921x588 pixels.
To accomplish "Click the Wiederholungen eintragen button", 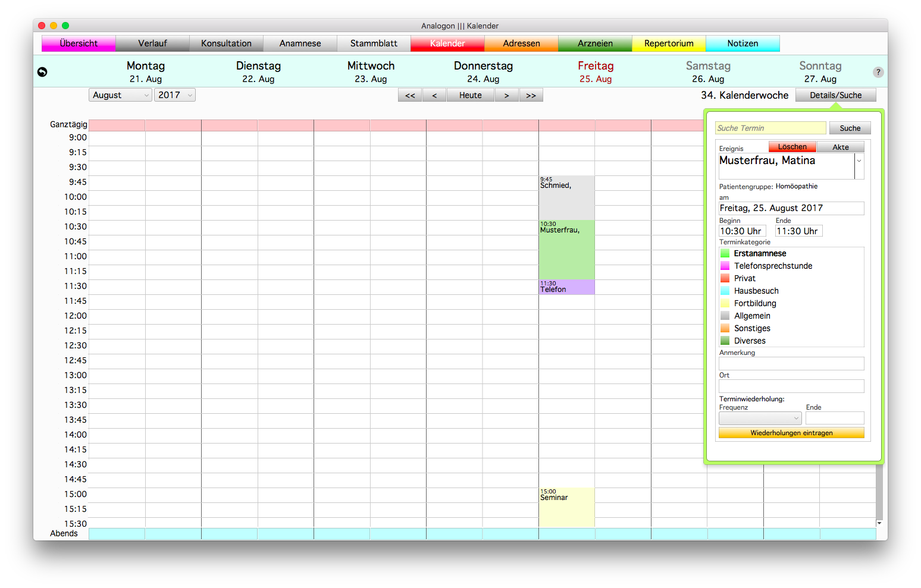I will [x=791, y=433].
